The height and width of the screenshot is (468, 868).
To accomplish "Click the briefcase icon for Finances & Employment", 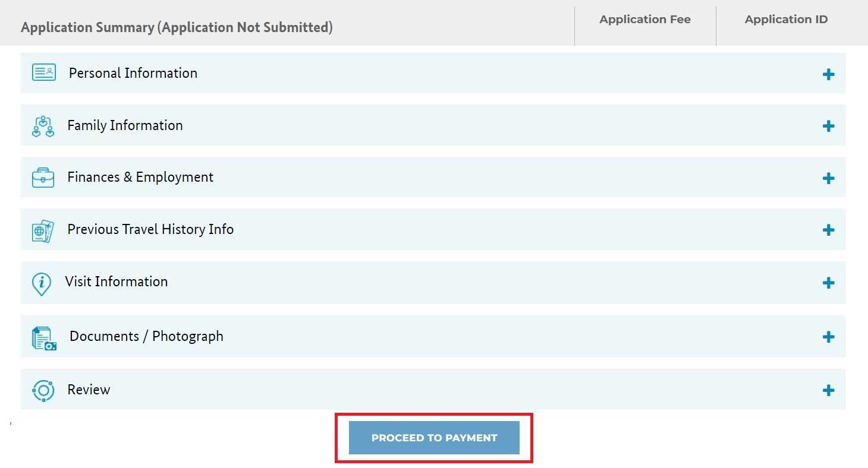I will coord(43,178).
